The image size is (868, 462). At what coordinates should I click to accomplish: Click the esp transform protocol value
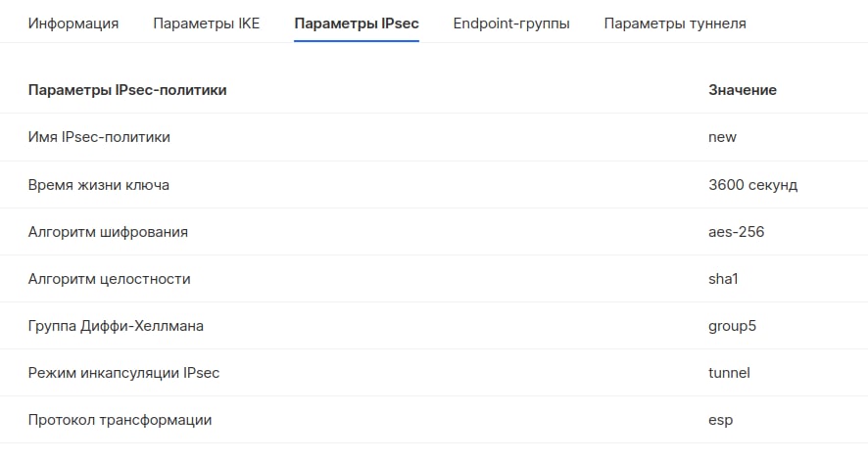720,420
